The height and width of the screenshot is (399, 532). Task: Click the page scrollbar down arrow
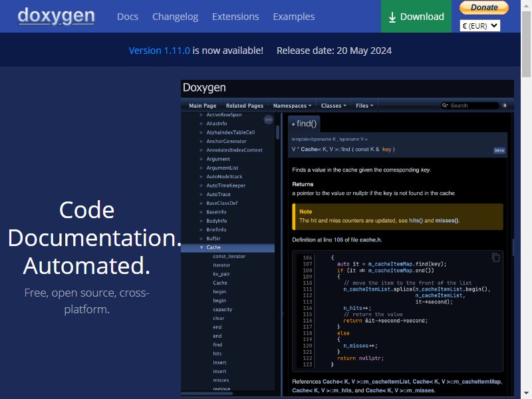(x=526, y=393)
